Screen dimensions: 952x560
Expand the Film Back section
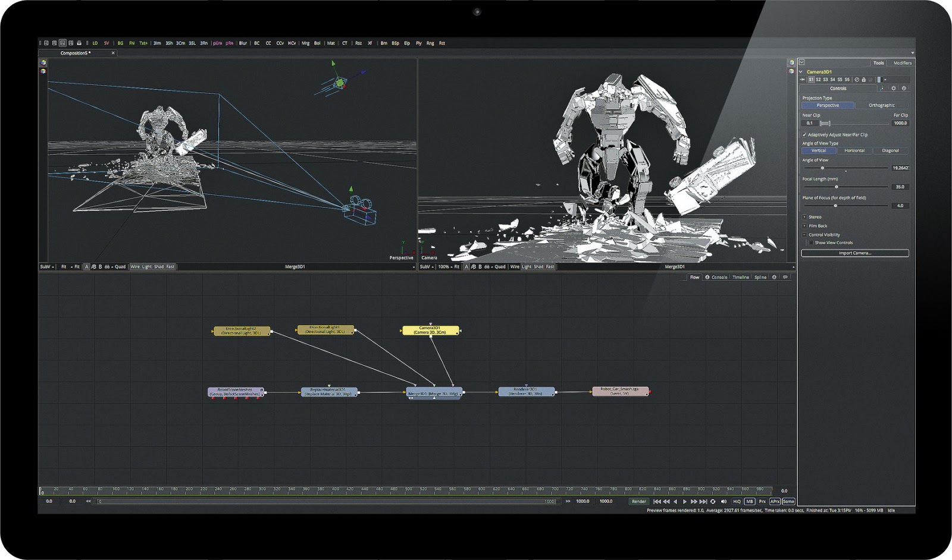[804, 226]
